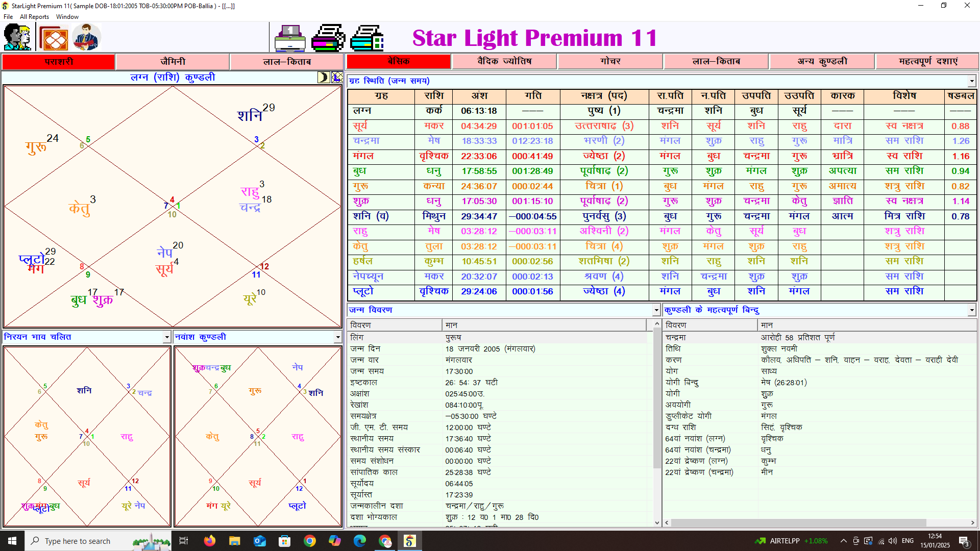Open the गोचर tab
The image size is (980, 551).
[x=610, y=61]
